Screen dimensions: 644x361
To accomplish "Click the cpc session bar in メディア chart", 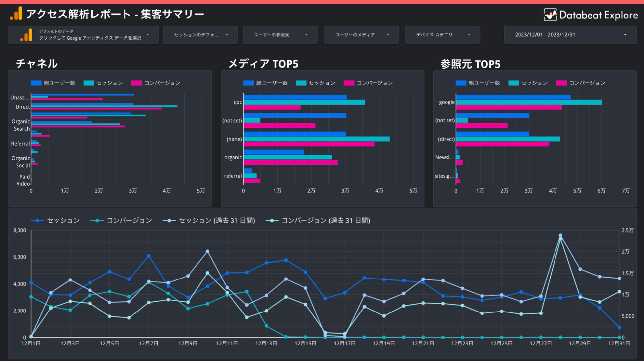I will 304,102.
